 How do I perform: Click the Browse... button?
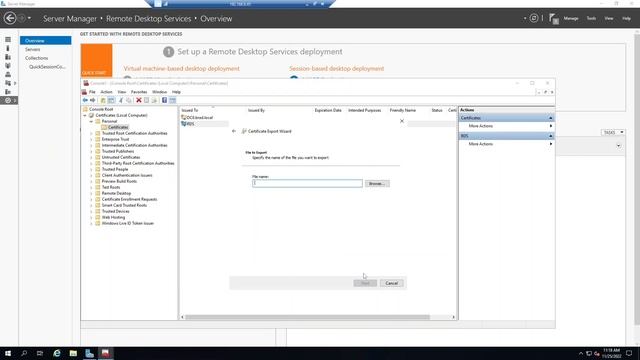(x=377, y=184)
